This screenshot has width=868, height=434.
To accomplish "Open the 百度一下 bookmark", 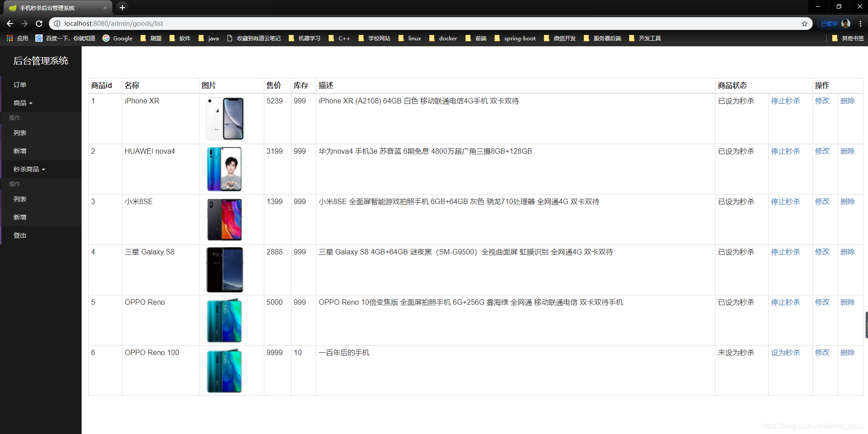I will (65, 39).
